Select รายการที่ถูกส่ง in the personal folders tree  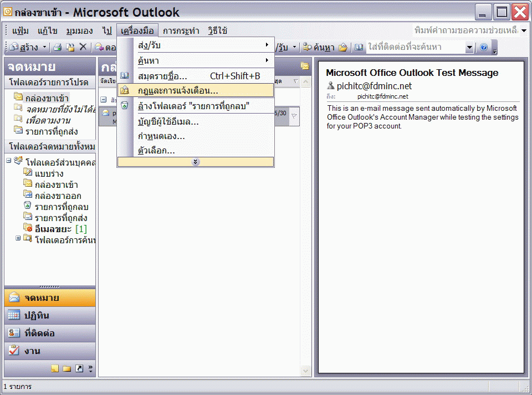coord(61,218)
